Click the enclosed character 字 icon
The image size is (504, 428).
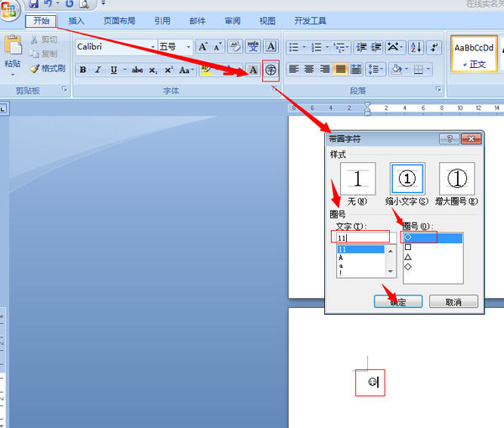(x=270, y=70)
